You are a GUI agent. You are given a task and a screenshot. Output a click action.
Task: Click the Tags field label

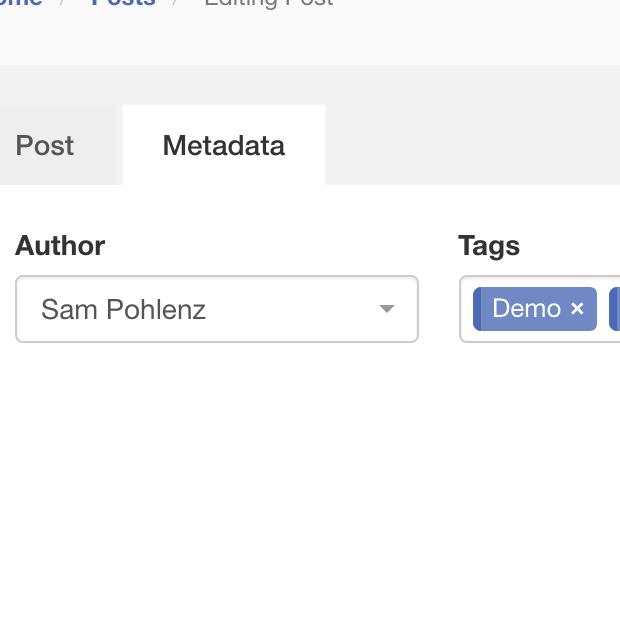pyautogui.click(x=489, y=246)
